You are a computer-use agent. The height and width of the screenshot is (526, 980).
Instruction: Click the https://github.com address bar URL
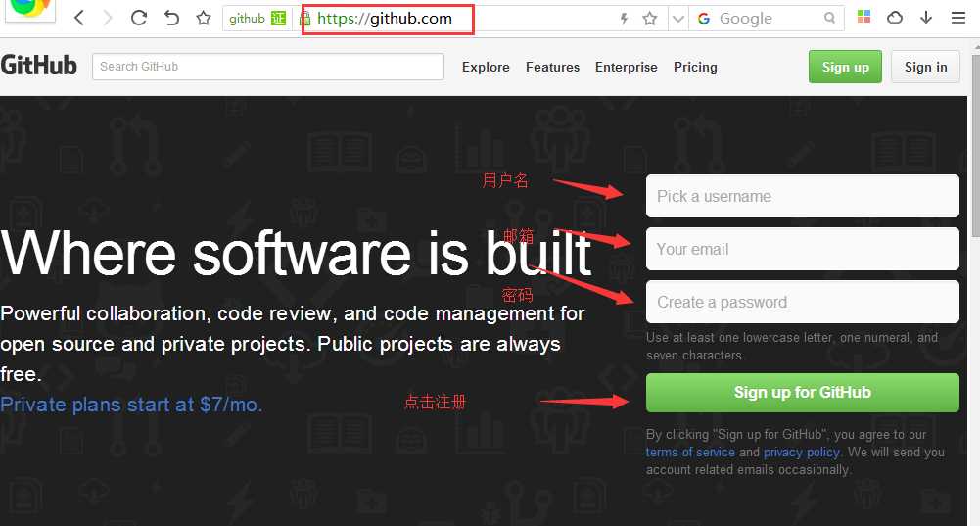(385, 19)
